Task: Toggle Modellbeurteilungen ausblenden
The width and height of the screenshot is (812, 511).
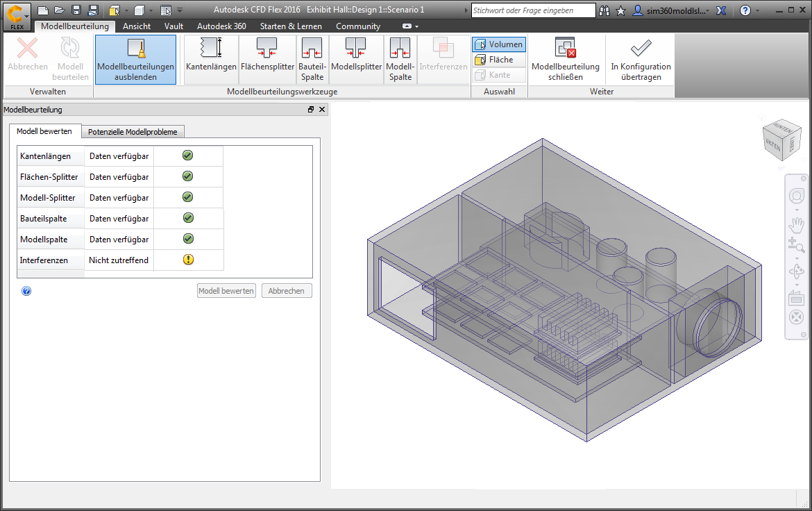Action: 135,59
